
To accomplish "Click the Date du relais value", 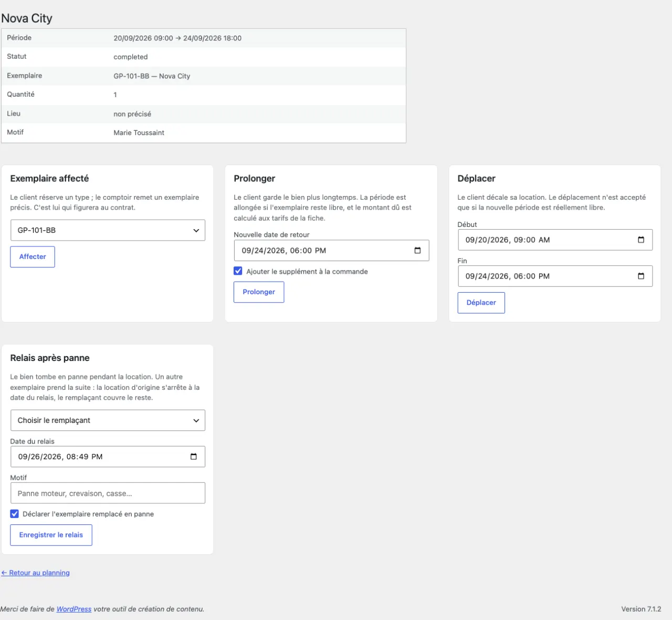I will point(60,457).
